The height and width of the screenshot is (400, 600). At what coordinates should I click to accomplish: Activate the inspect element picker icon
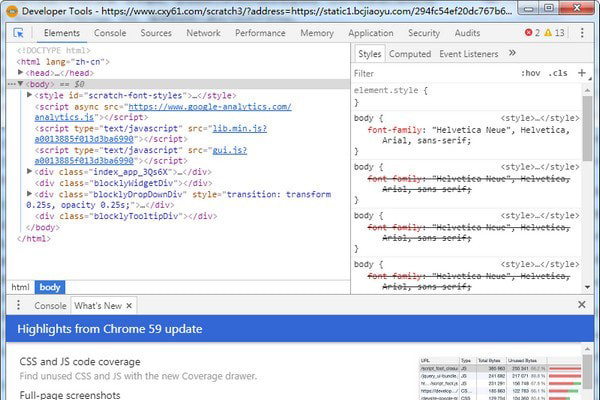(18, 33)
